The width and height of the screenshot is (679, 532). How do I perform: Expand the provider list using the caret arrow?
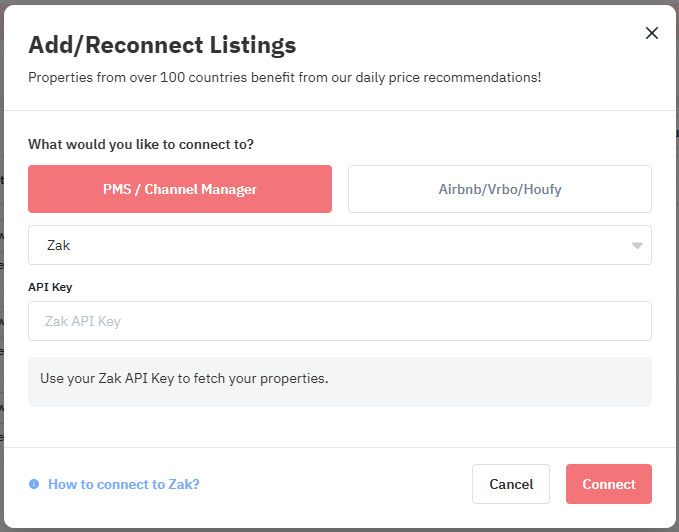(x=637, y=245)
